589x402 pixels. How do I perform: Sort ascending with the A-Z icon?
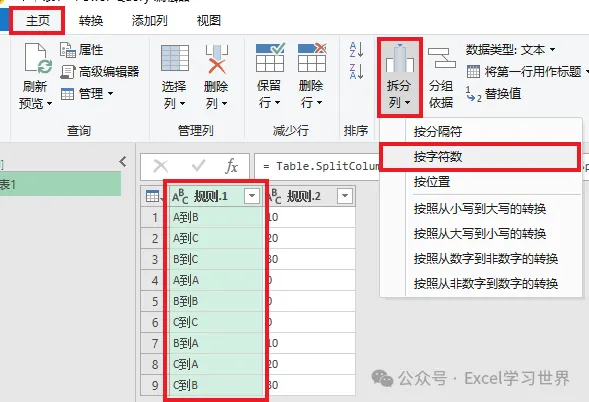pyautogui.click(x=356, y=50)
